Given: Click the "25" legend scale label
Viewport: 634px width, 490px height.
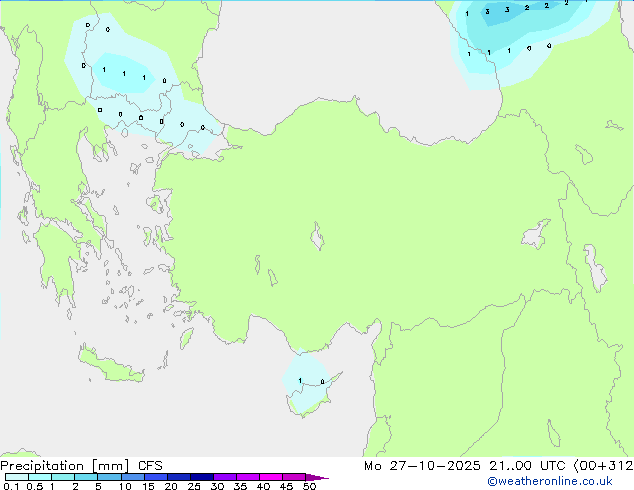Looking at the screenshot, I should point(194,486).
